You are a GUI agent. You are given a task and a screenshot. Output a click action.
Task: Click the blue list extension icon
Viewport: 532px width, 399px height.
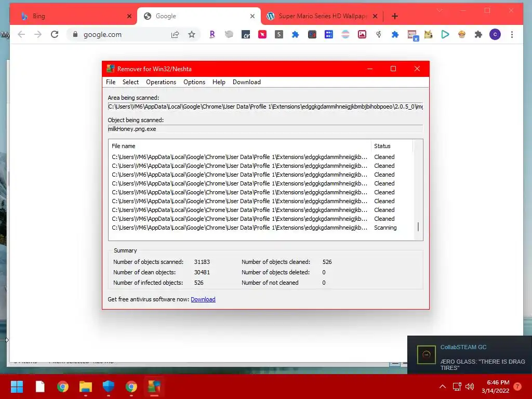click(x=329, y=34)
